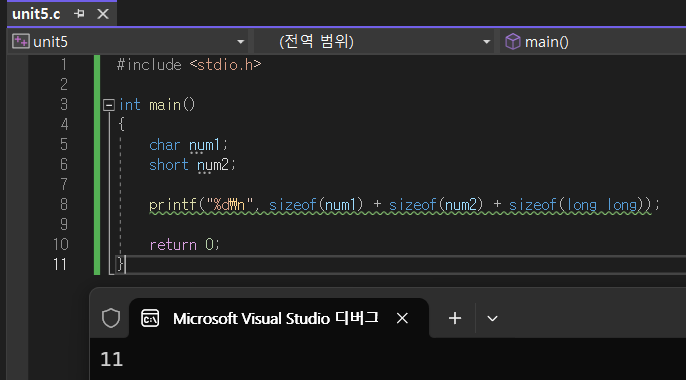Click the int keyword on line 3
This screenshot has width=686, height=380.
pyautogui.click(x=130, y=105)
